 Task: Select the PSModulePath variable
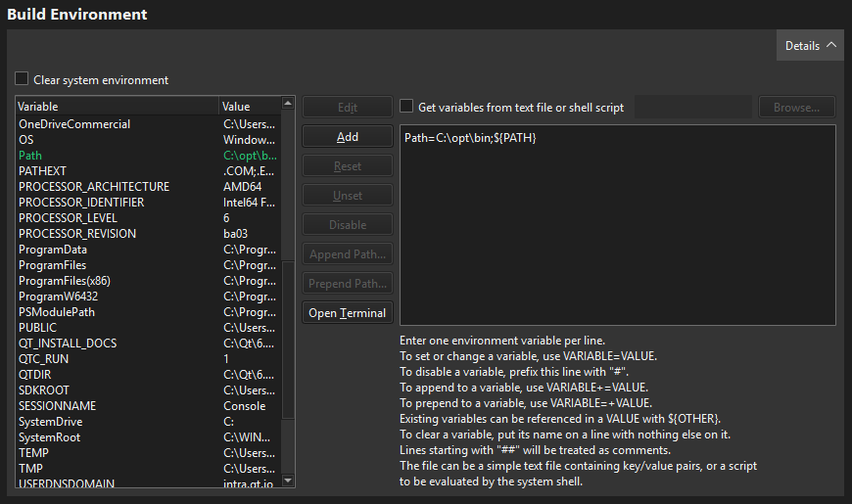(148, 312)
